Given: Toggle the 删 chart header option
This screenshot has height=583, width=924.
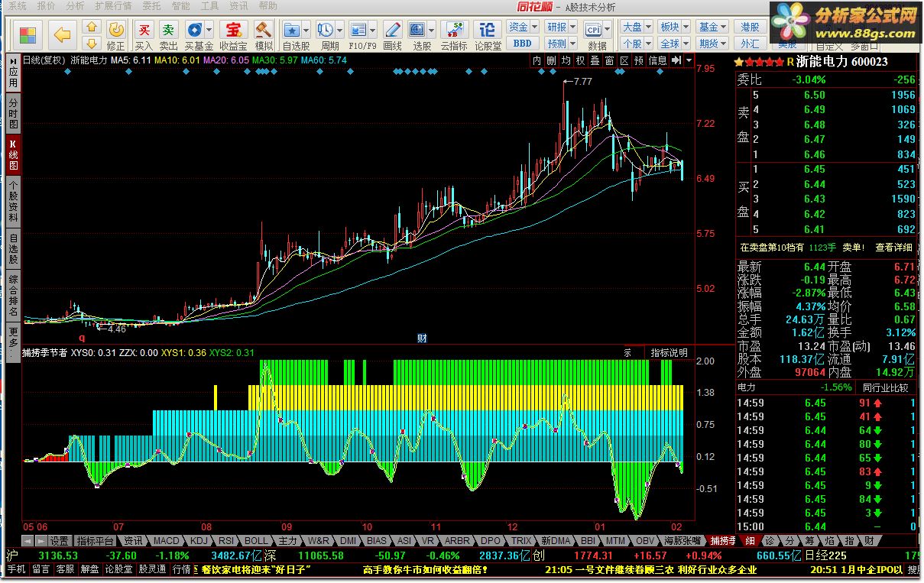Looking at the screenshot, I should [551, 60].
